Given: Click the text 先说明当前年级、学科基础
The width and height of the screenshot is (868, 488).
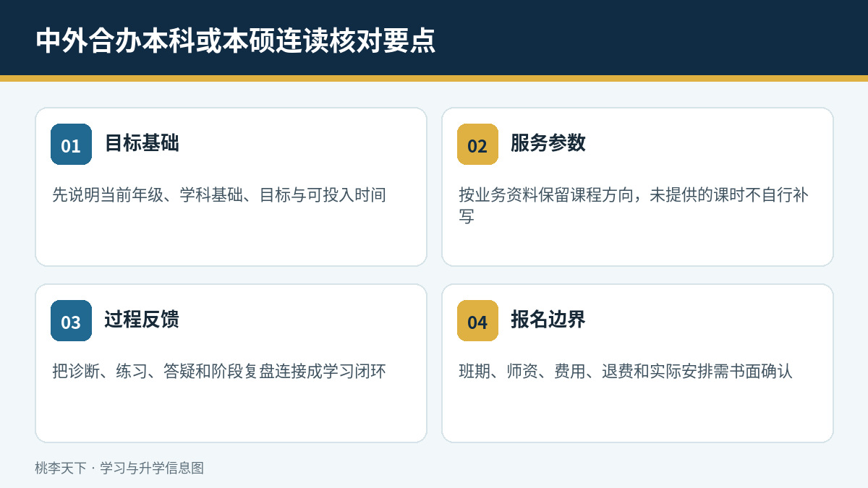Looking at the screenshot, I should (147, 195).
